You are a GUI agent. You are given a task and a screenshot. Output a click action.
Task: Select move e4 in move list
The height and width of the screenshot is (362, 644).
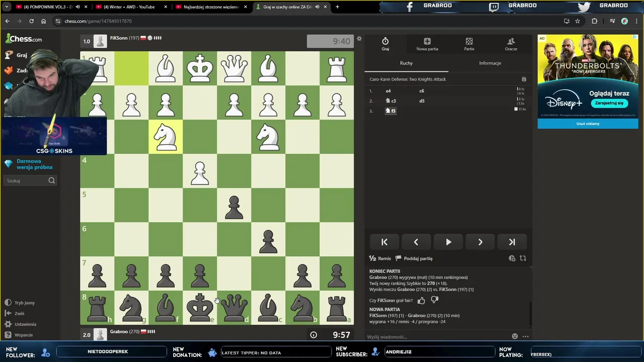point(388,91)
